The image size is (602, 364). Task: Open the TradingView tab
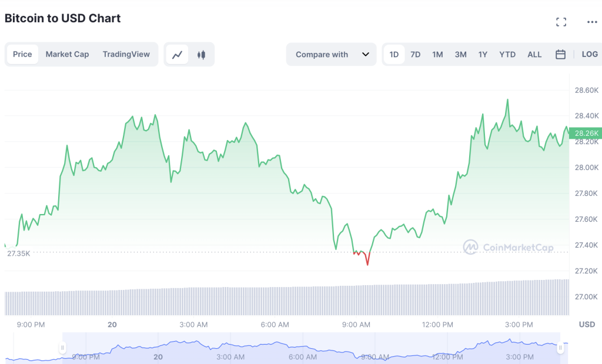coord(126,54)
